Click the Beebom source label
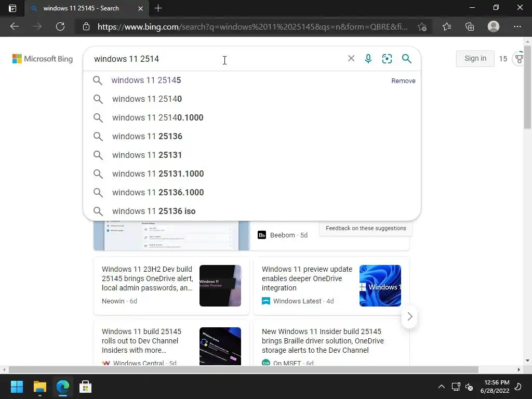Image resolution: width=532 pixels, height=399 pixels. [x=282, y=235]
